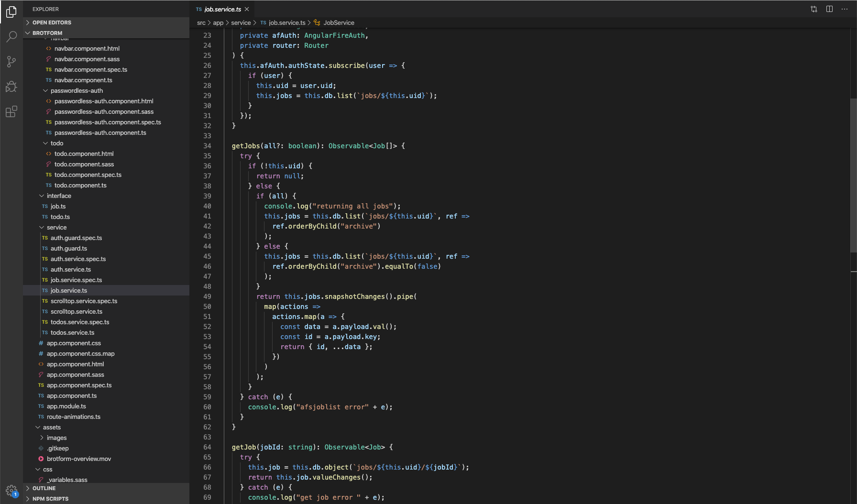Image resolution: width=857 pixels, height=504 pixels.
Task: Close the job.service.ts tab
Action: (247, 9)
